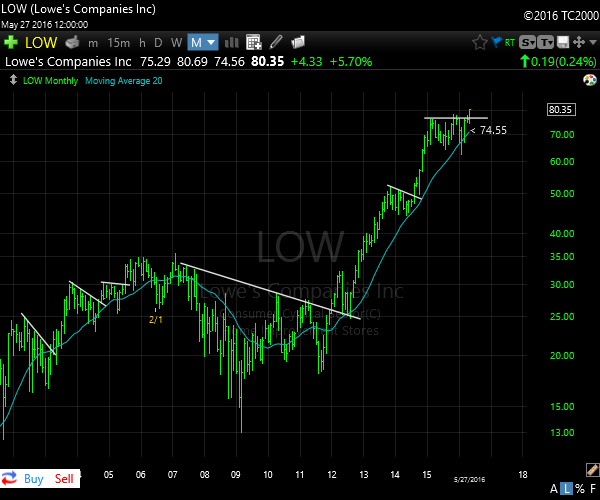600x500 pixels.
Task: Select percent '%' scale mode
Action: click(580, 489)
